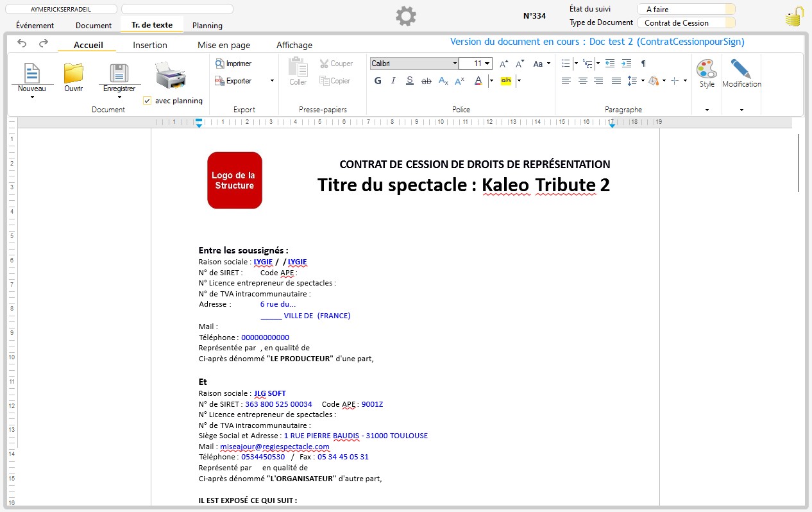
Task: Open the Mise en page ribbon tab
Action: pyautogui.click(x=224, y=45)
